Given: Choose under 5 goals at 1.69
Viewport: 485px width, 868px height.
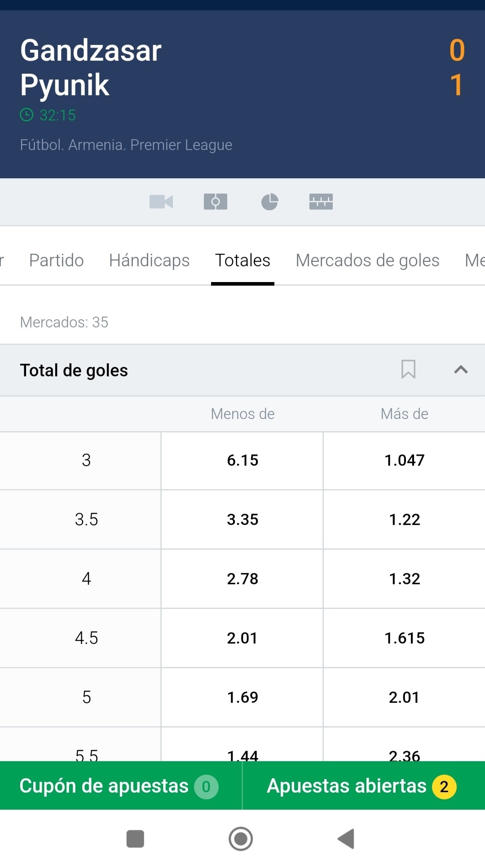Looking at the screenshot, I should click(242, 697).
